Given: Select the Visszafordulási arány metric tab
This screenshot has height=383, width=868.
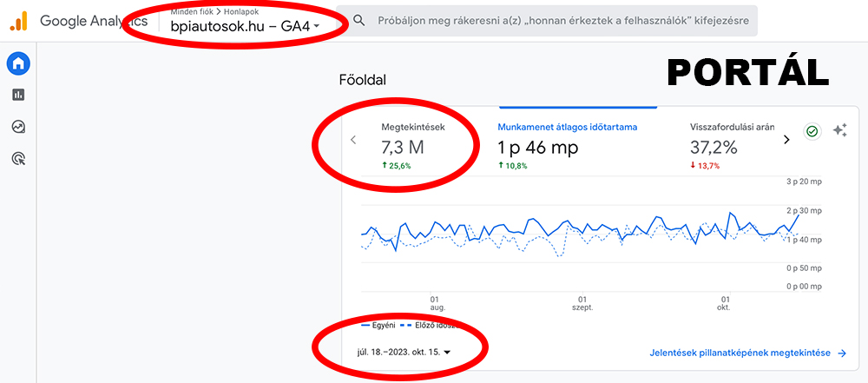Looking at the screenshot, I should click(x=732, y=145).
